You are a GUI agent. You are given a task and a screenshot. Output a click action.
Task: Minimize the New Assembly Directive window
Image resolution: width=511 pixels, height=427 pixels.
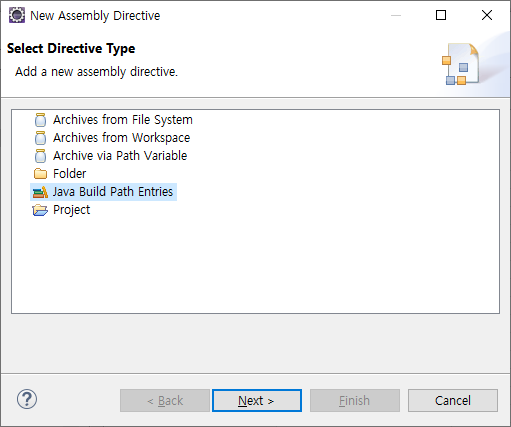coord(396,15)
